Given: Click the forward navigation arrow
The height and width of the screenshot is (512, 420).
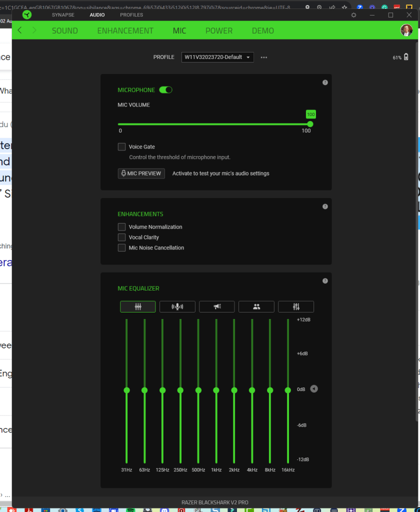Looking at the screenshot, I should pos(34,30).
